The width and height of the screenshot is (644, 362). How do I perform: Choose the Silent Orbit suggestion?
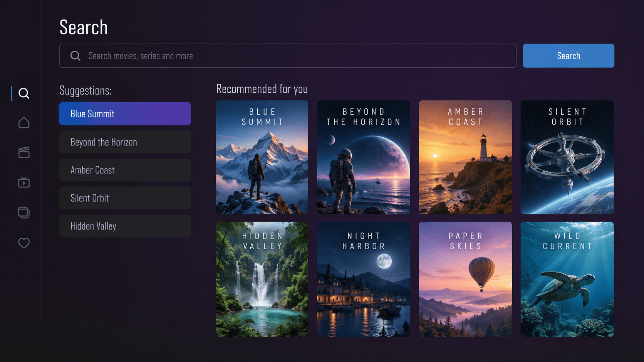click(125, 198)
